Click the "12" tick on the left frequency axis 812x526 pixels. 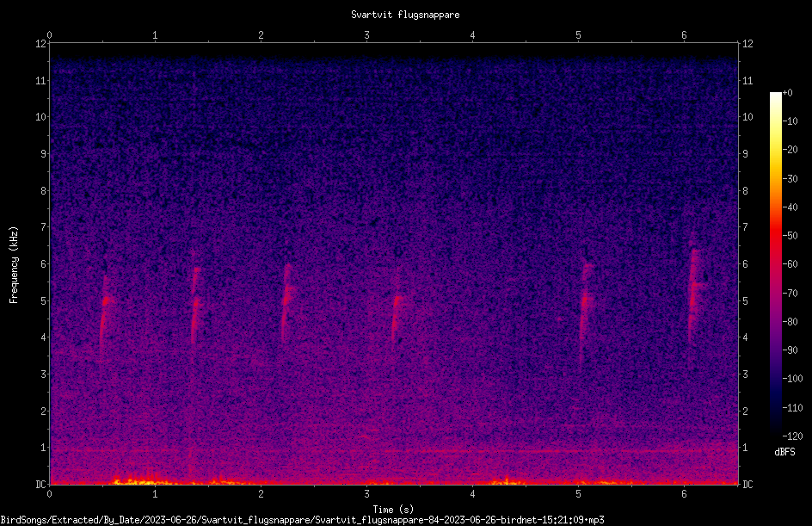click(x=41, y=44)
